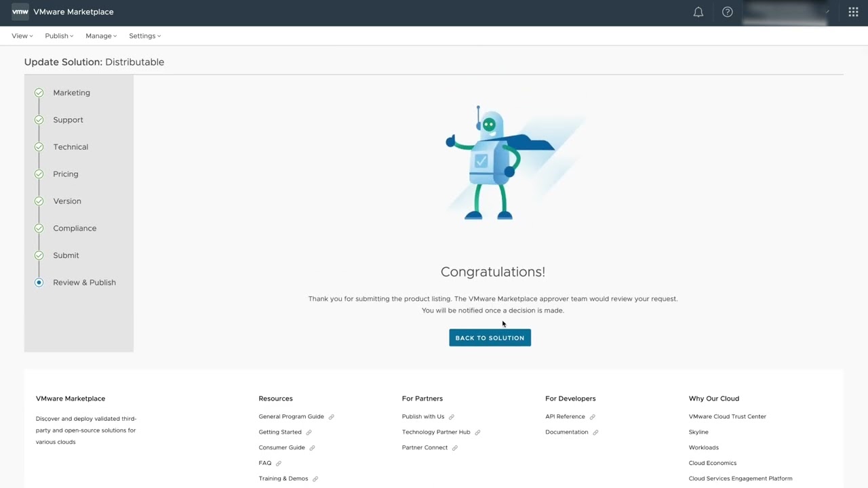Click the Resources footer heading
Image resolution: width=868 pixels, height=488 pixels.
point(275,399)
